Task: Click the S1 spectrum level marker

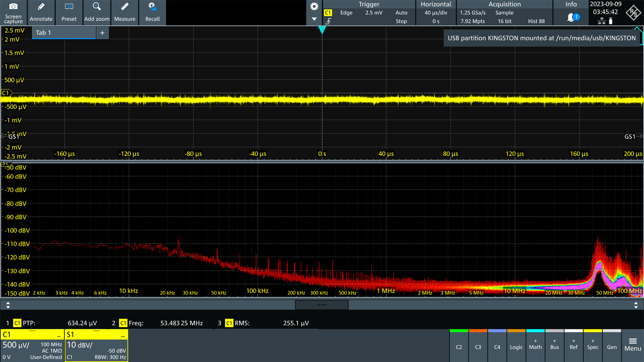Action: point(6,164)
